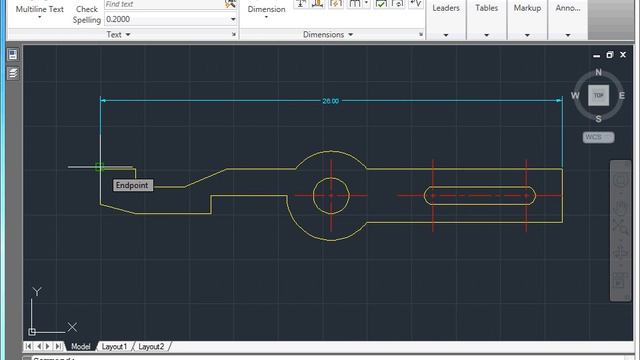Click the previous-tab navigation arrow
Image resolution: width=640 pixels, height=360 pixels.
39,346
